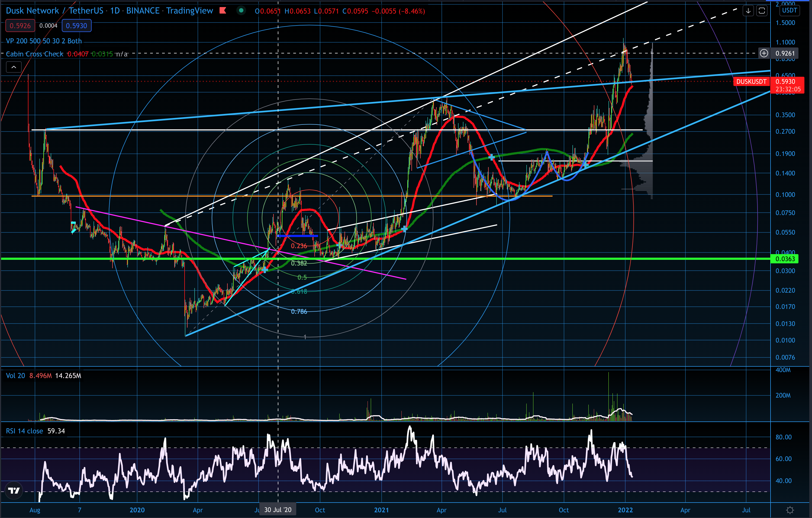Click the Dusk Network / TetherUS symbol title
Viewport: 812px width, 518px height.
pos(55,11)
